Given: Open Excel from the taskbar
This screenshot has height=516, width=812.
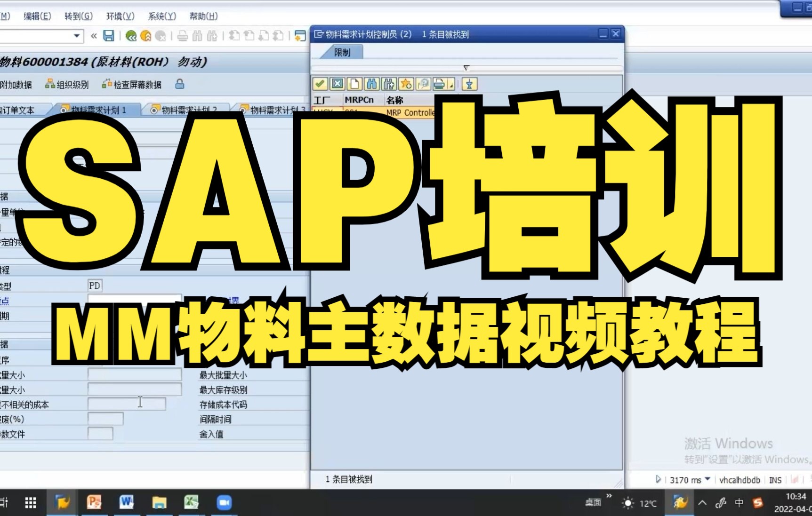Looking at the screenshot, I should pos(191,502).
